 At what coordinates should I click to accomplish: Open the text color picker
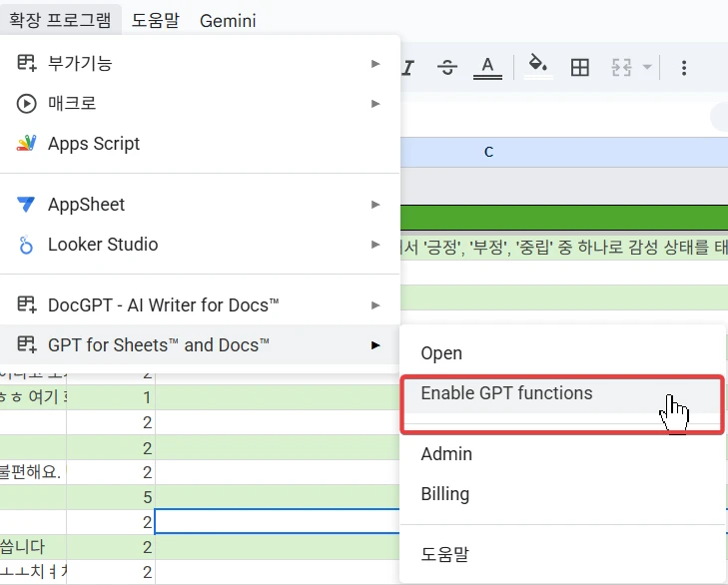point(487,68)
